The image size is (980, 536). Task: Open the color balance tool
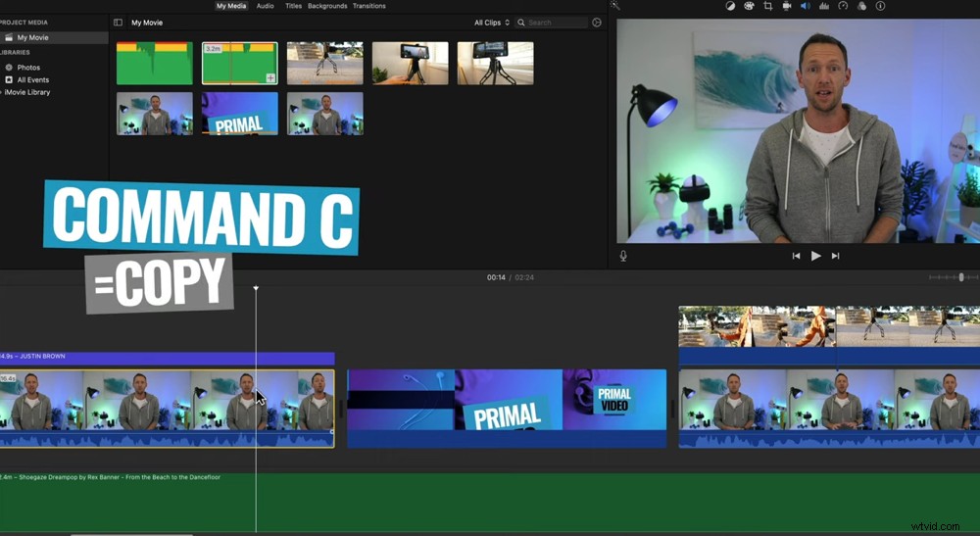click(x=730, y=6)
